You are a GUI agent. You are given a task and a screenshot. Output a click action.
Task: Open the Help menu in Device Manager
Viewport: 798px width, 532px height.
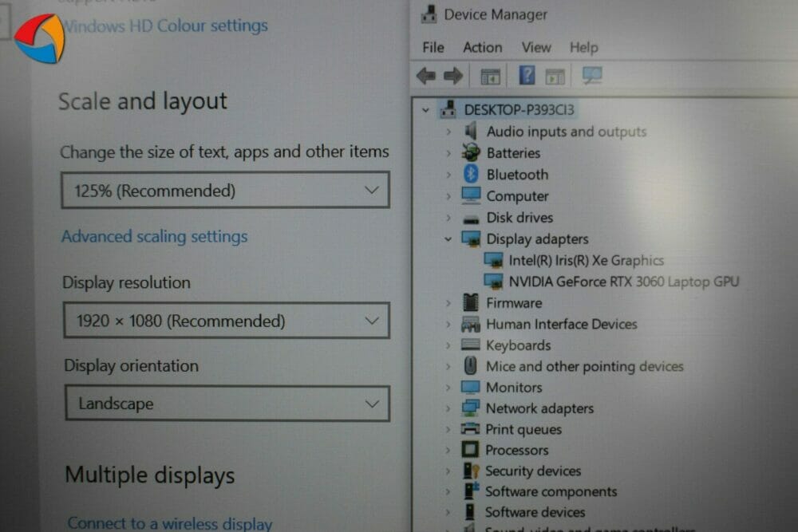pyautogui.click(x=584, y=47)
